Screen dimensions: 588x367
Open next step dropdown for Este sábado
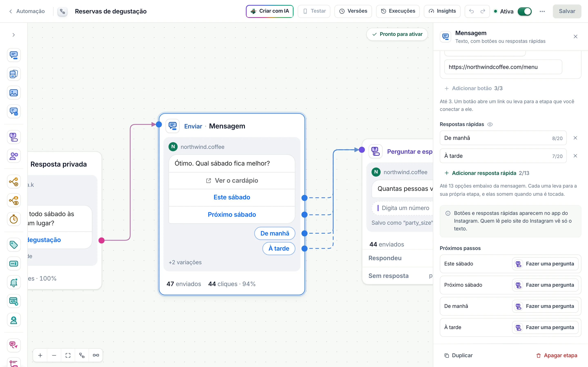545,264
